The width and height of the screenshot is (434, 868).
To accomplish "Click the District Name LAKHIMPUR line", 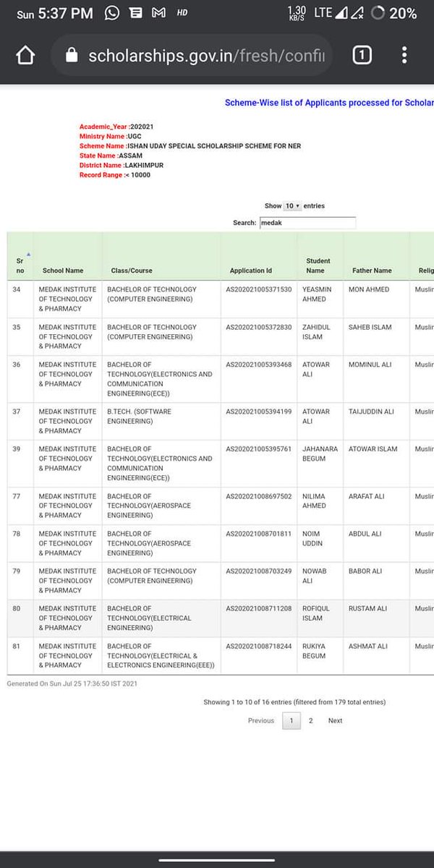I will click(x=122, y=165).
